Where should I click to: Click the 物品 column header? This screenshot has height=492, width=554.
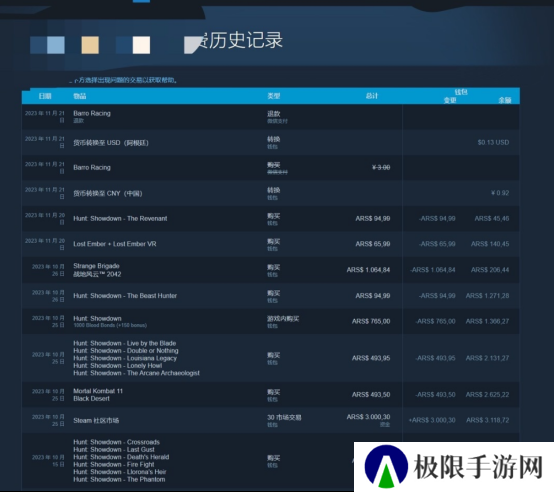79,96
